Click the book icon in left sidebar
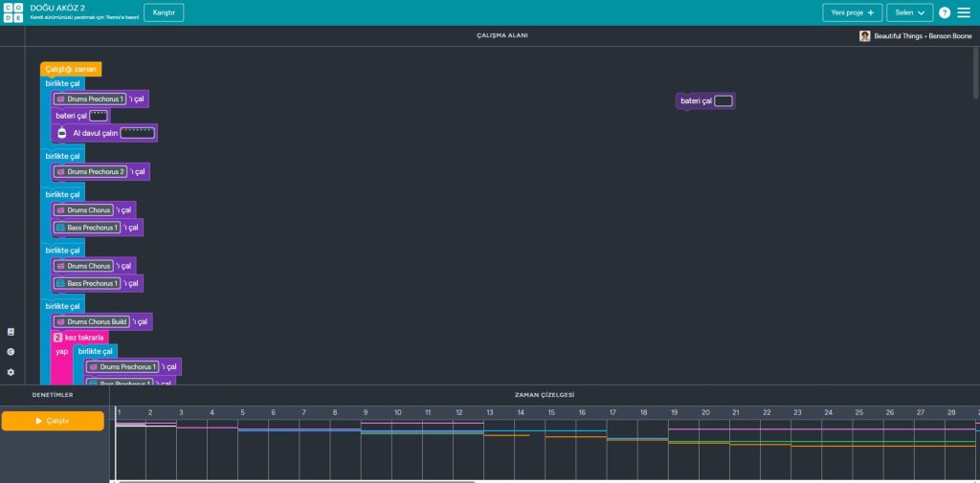Image resolution: width=980 pixels, height=483 pixels. (x=11, y=332)
